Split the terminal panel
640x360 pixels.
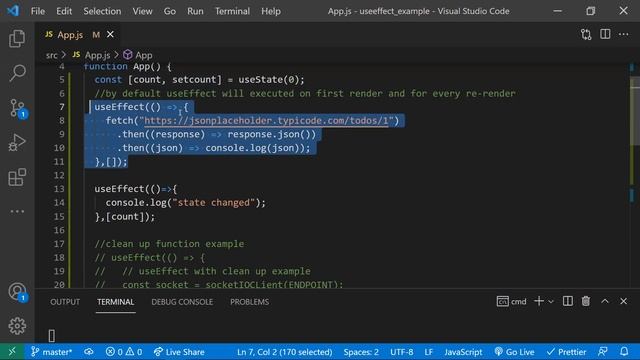568,301
